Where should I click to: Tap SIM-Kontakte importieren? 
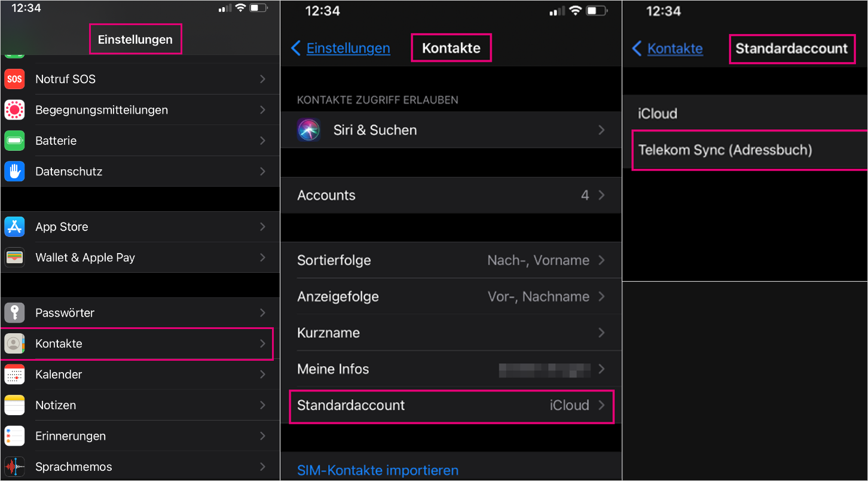[x=378, y=470]
